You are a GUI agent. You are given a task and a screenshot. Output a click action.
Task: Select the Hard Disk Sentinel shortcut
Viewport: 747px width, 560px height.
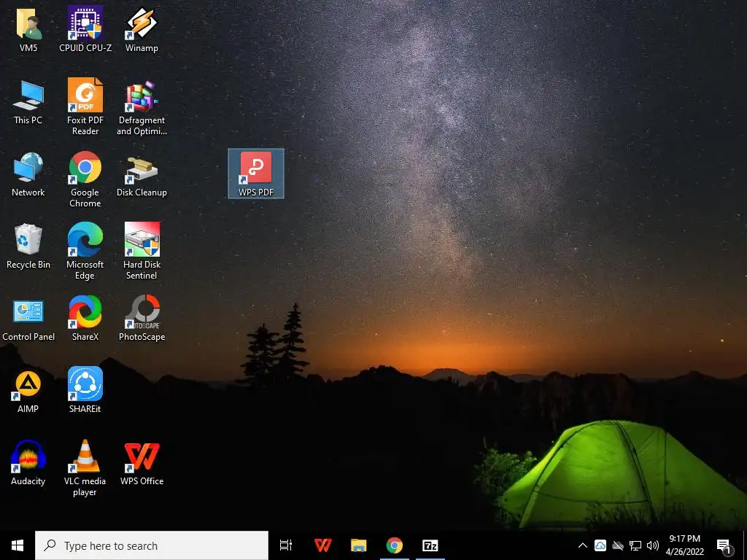(x=142, y=252)
